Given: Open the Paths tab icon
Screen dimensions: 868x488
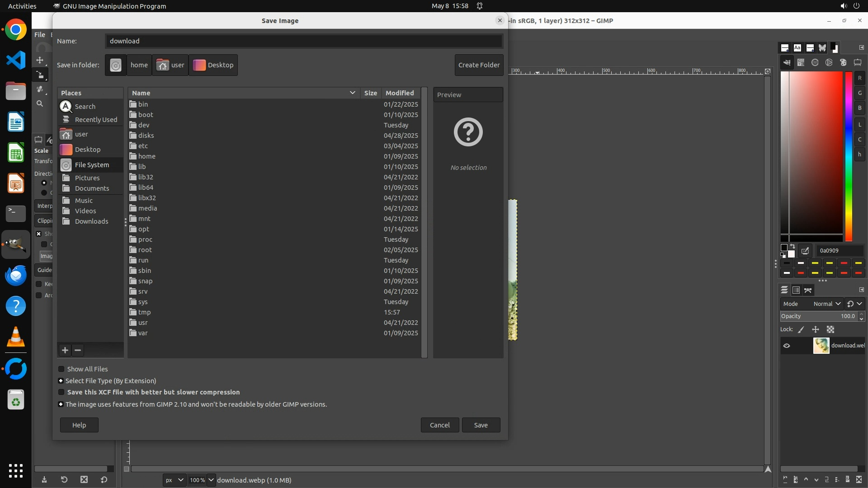Looking at the screenshot, I should click(808, 290).
